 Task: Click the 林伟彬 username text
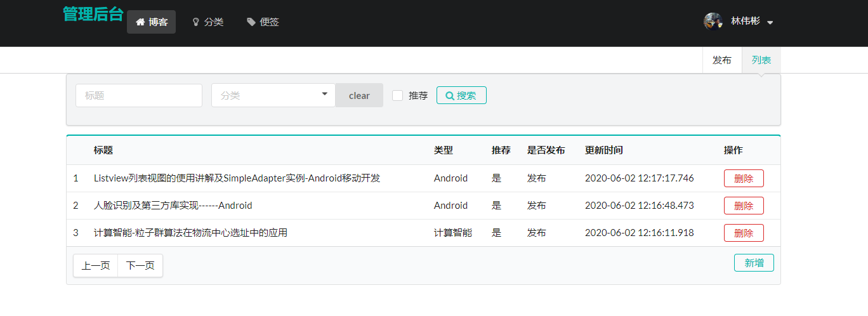(x=746, y=21)
